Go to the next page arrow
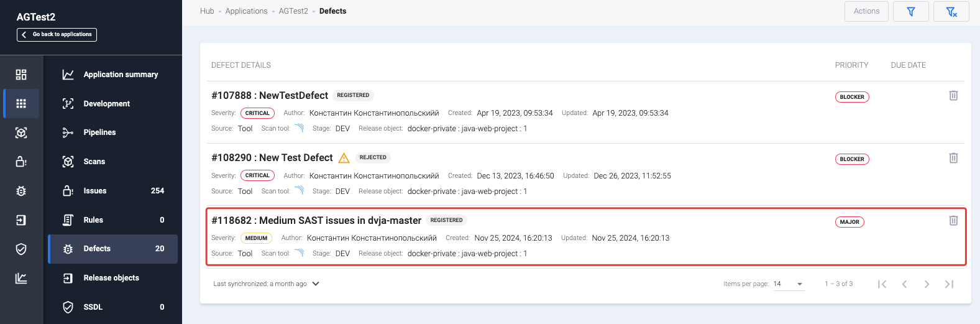 click(x=927, y=284)
